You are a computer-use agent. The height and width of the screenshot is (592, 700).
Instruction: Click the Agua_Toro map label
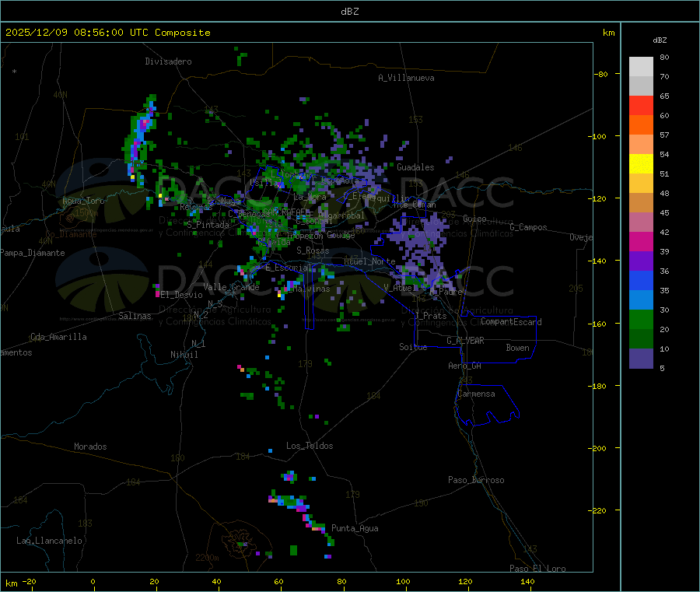83,201
